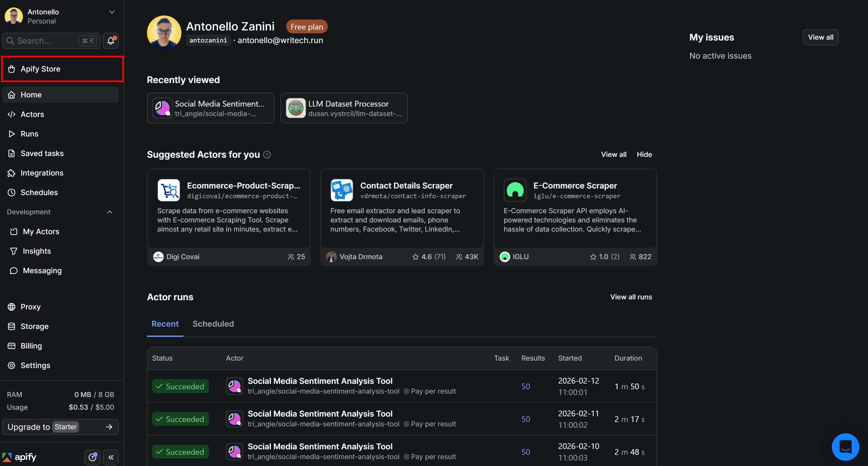Switch to the Recent runs tab
The height and width of the screenshot is (466, 868).
pyautogui.click(x=165, y=324)
